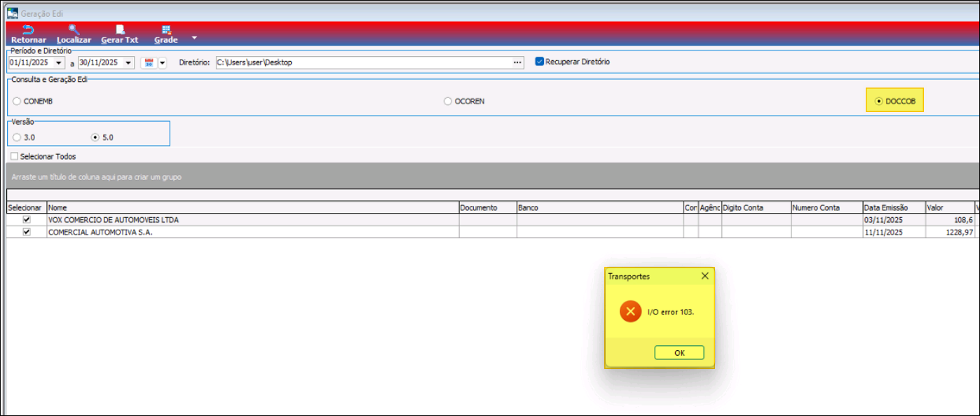
Task: Expand the toolbar overflow arrow after Grade
Action: [x=194, y=37]
